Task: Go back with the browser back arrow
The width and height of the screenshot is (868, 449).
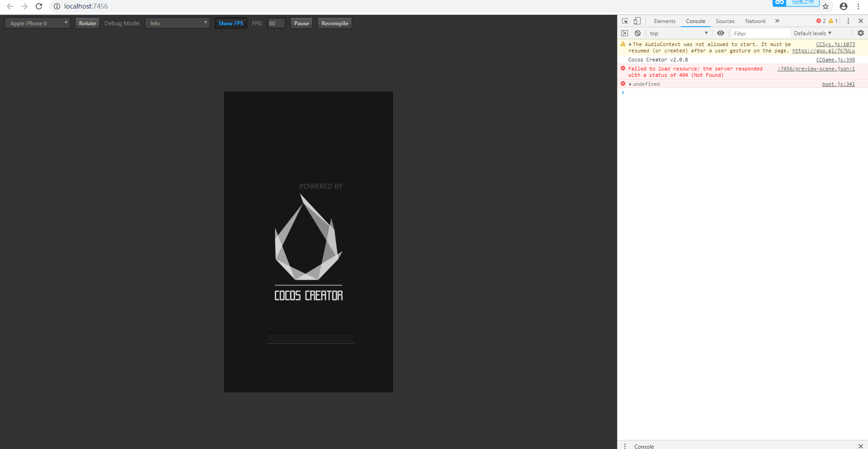Action: click(x=10, y=6)
